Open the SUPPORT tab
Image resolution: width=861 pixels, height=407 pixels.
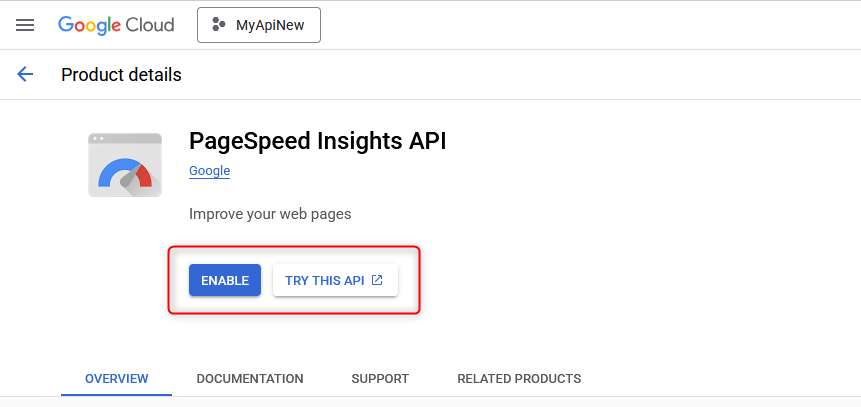click(x=380, y=378)
